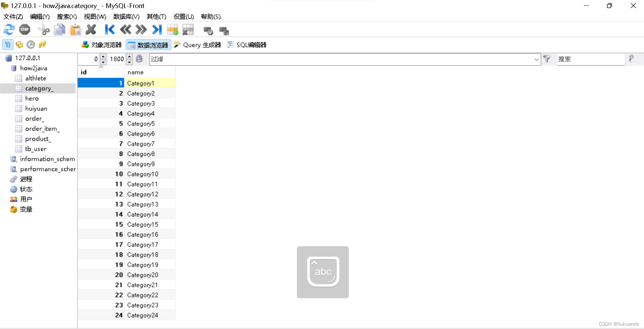Open the 数据库(V) menu
The height and width of the screenshot is (329, 644).
point(126,16)
